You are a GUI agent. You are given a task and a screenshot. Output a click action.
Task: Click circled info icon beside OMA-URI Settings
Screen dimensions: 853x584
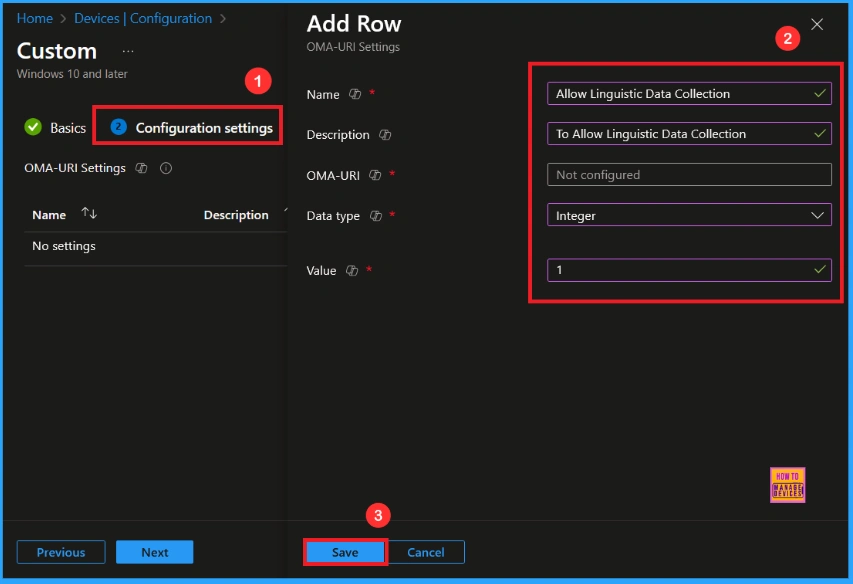[x=166, y=168]
